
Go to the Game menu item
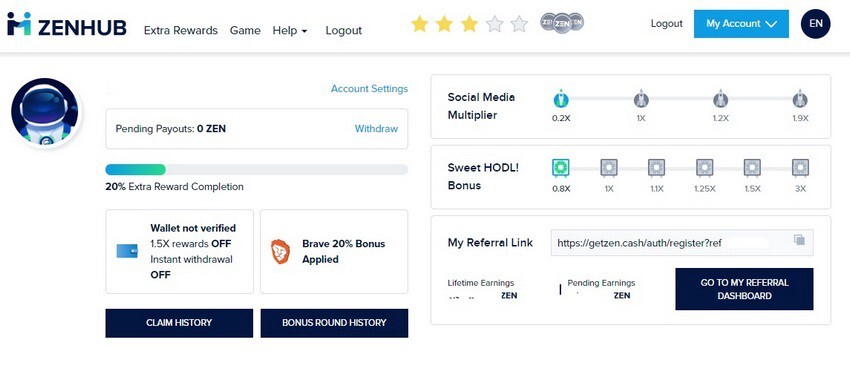point(245,30)
